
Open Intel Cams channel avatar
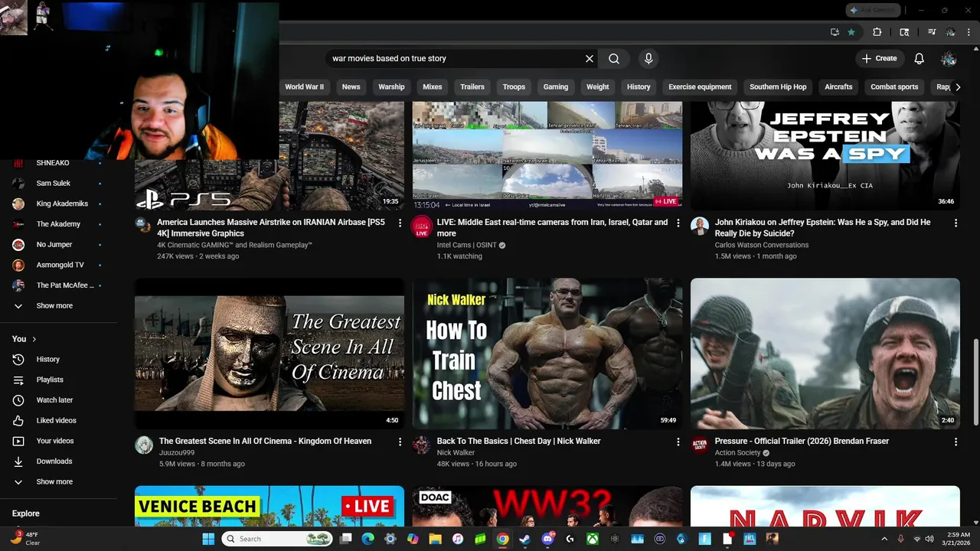422,227
